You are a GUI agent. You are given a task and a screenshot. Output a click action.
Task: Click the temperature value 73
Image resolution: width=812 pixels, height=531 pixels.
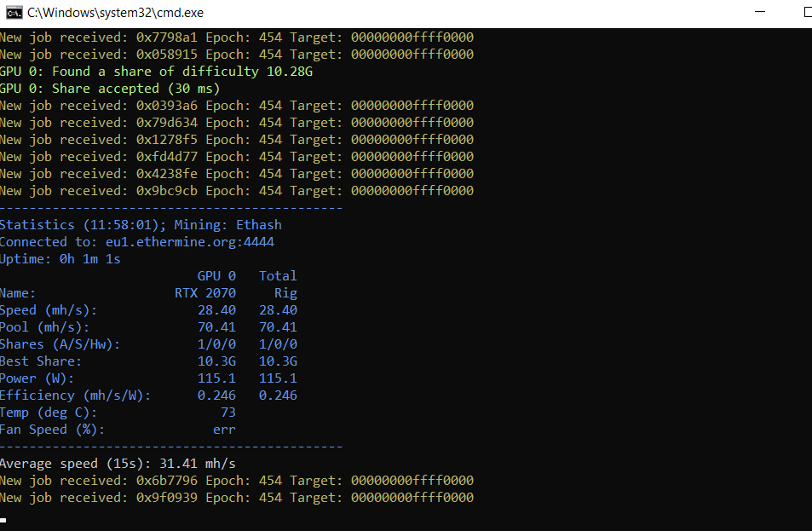[228, 413]
